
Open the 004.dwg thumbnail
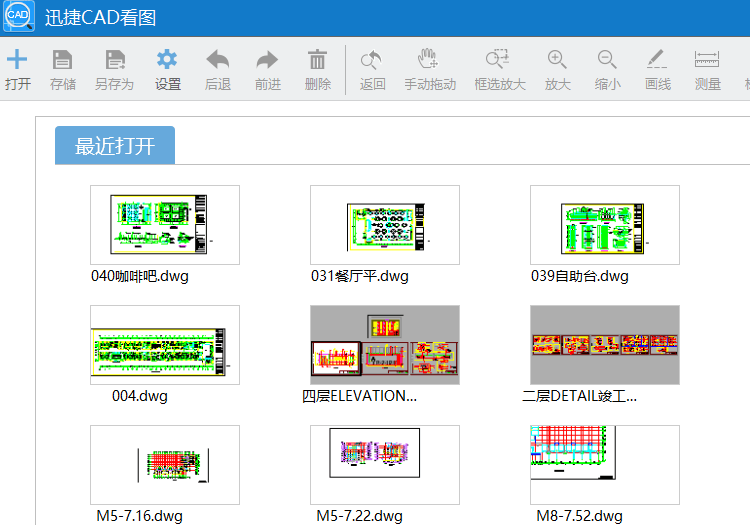[x=165, y=345]
